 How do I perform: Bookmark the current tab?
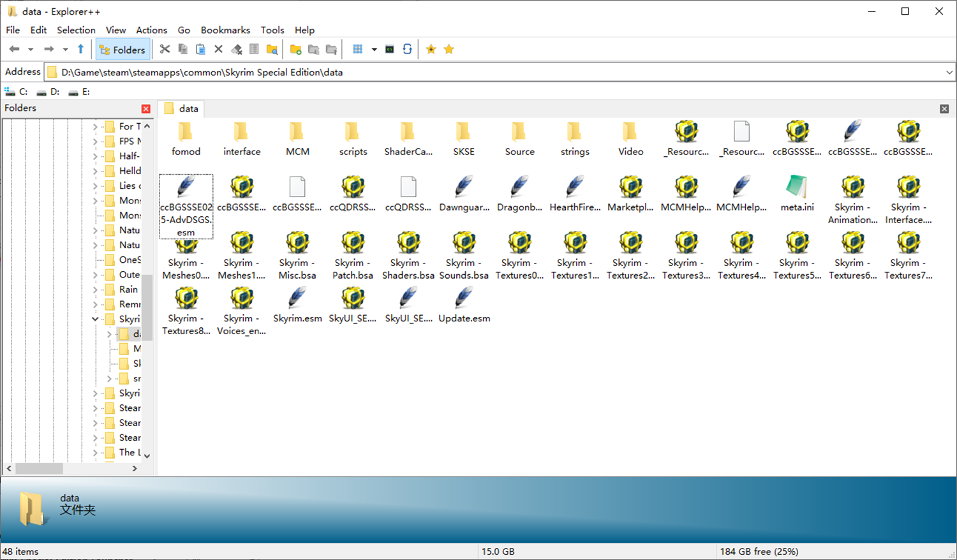(431, 49)
